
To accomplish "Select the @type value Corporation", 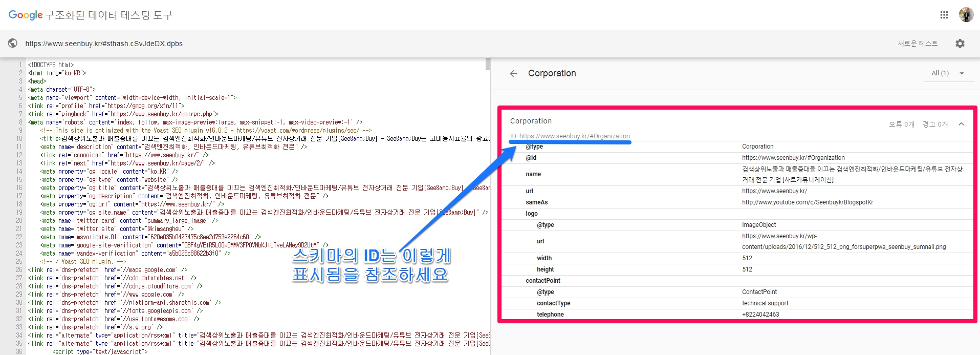I will (x=757, y=147).
